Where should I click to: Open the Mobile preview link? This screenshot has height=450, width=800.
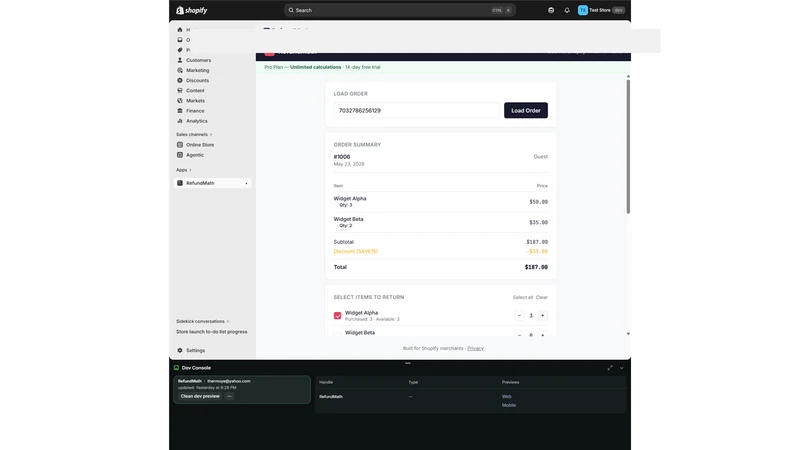click(x=509, y=405)
